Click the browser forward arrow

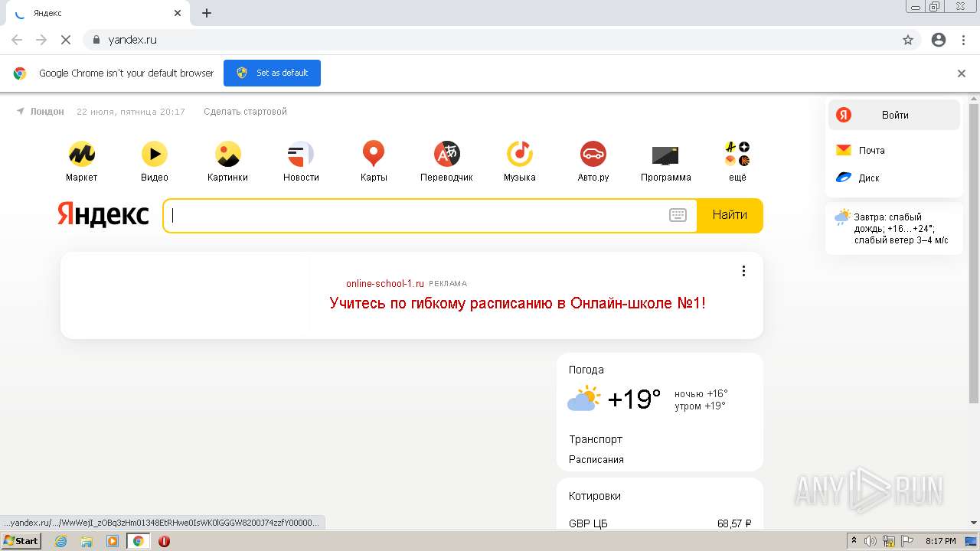pyautogui.click(x=41, y=40)
